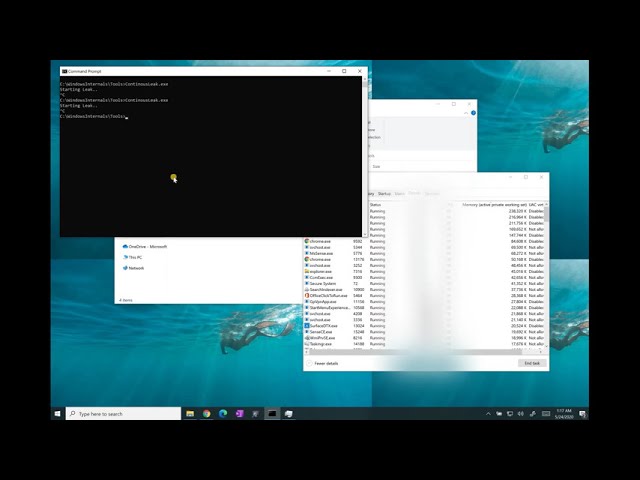Switch to the Task Manager taskbar icon
Image resolution: width=640 pixels, height=480 pixels.
pos(289,413)
